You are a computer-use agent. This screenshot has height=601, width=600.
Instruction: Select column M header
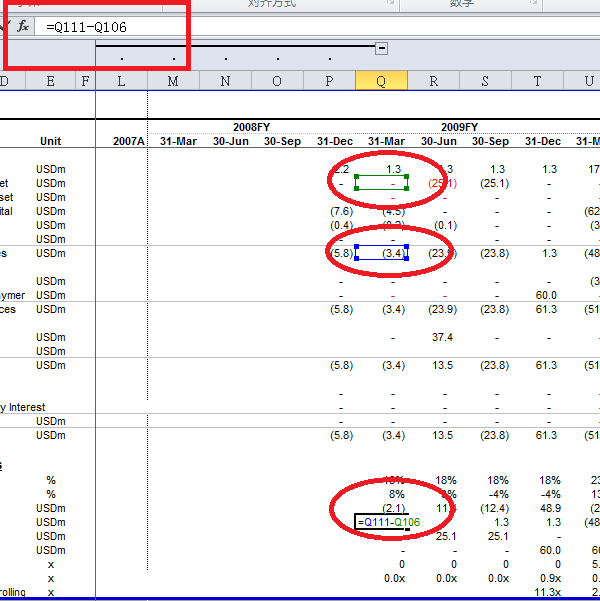[x=173, y=81]
